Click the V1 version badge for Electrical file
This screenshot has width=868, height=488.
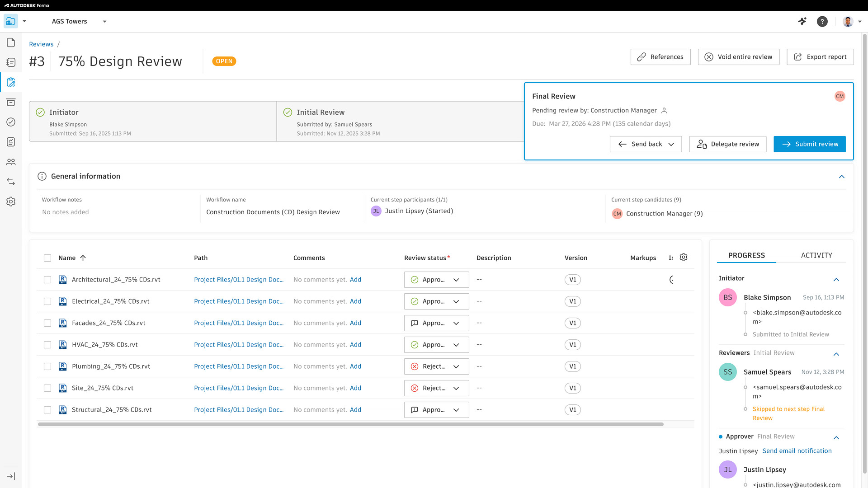573,301
